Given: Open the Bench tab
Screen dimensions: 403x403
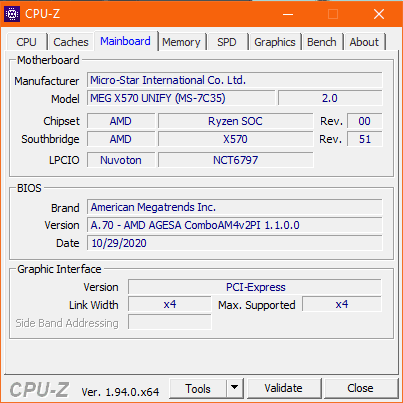Looking at the screenshot, I should pos(322,42).
